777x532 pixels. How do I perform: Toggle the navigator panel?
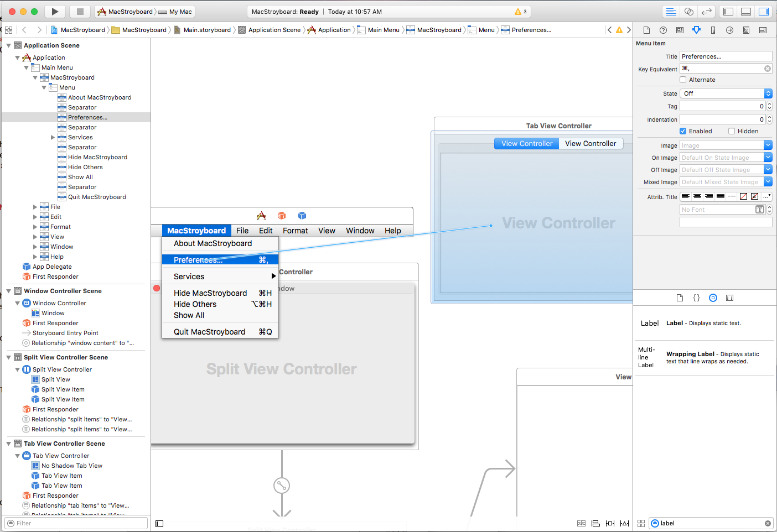click(x=728, y=12)
